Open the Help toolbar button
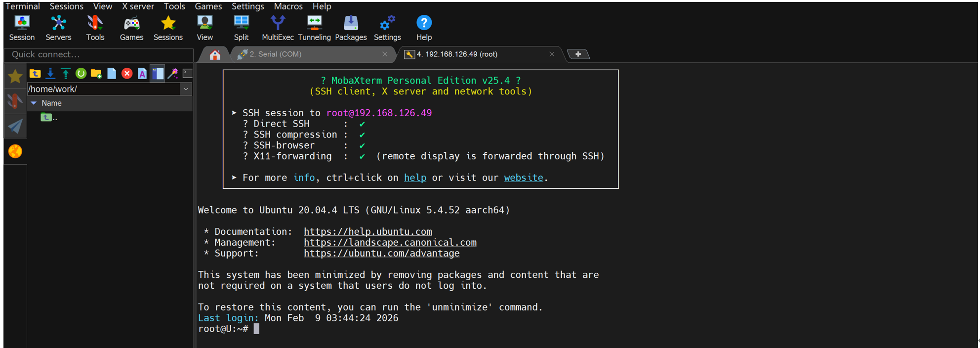Image resolution: width=980 pixels, height=348 pixels. click(424, 28)
